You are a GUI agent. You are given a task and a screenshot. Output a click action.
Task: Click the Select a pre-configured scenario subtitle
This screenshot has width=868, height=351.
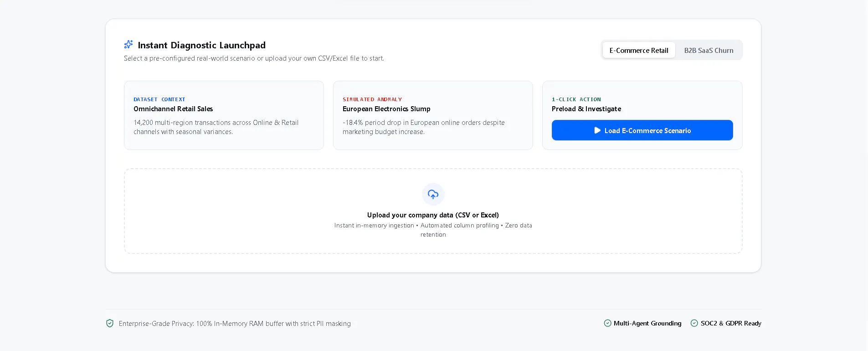click(x=254, y=58)
